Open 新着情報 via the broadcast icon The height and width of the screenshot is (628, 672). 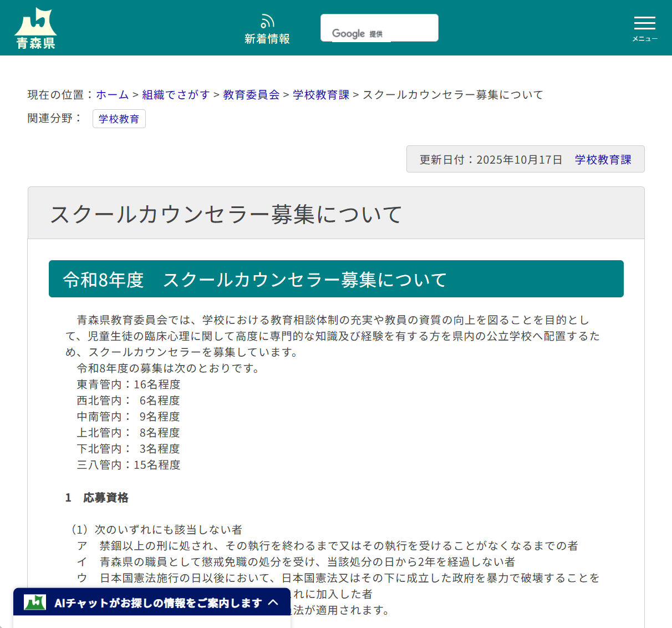[x=267, y=21]
